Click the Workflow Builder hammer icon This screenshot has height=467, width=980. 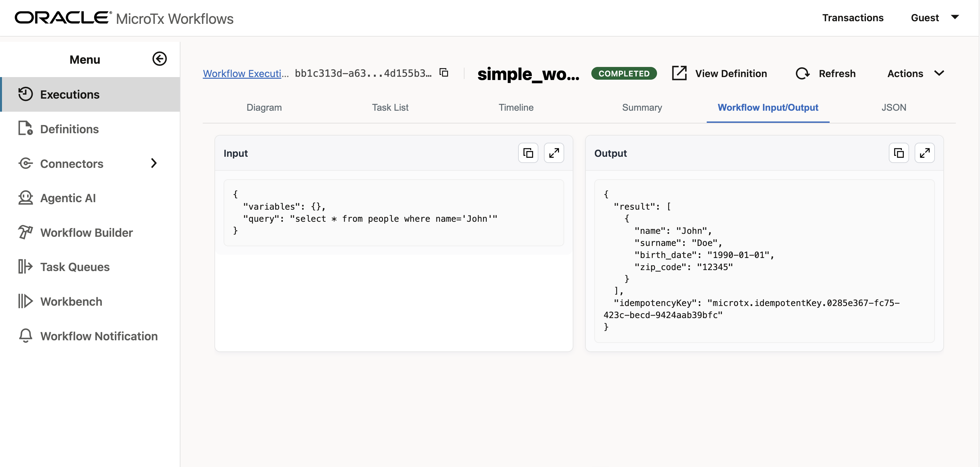pyautogui.click(x=25, y=232)
